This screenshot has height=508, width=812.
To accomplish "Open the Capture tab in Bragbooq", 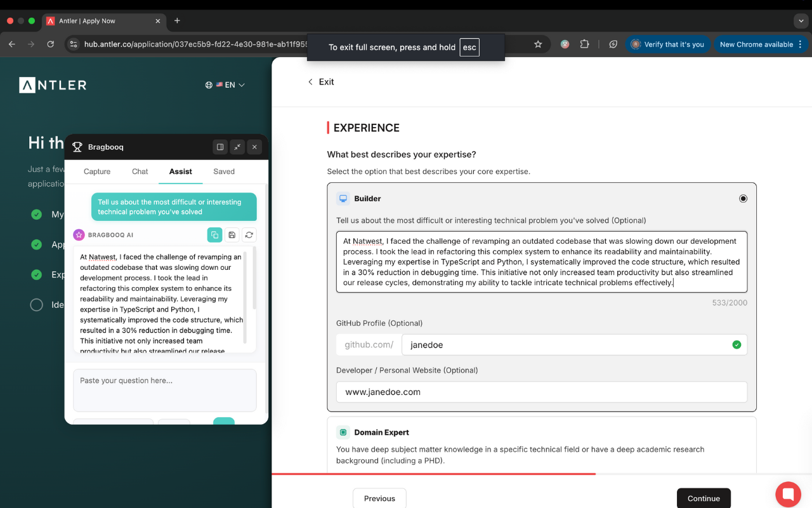I will pyautogui.click(x=97, y=171).
